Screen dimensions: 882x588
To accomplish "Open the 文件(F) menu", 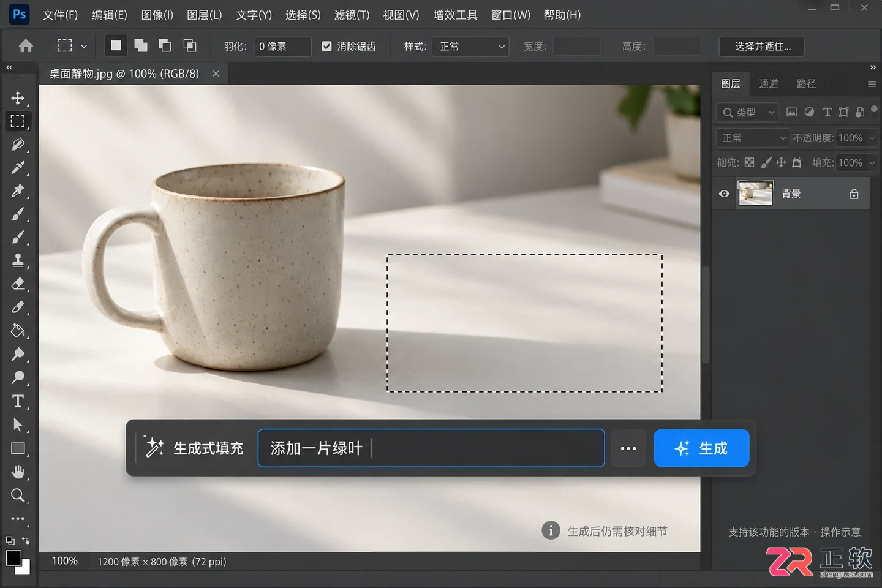I will click(x=60, y=15).
